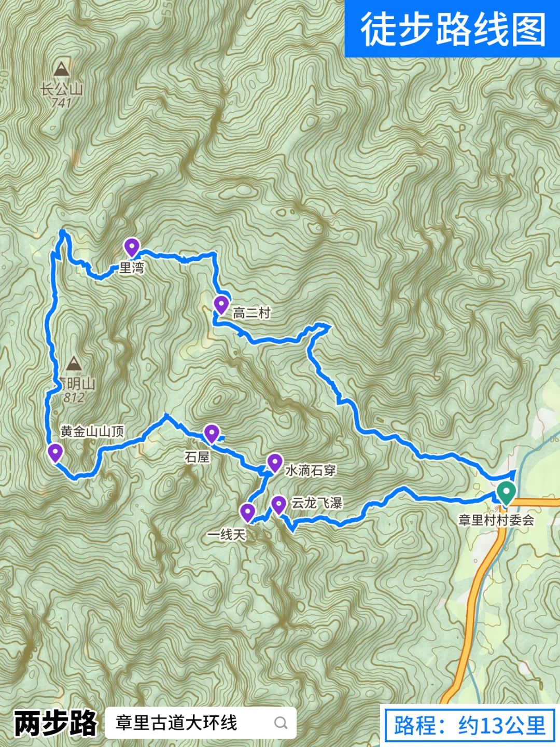Click the 两步路 logo text

click(55, 723)
